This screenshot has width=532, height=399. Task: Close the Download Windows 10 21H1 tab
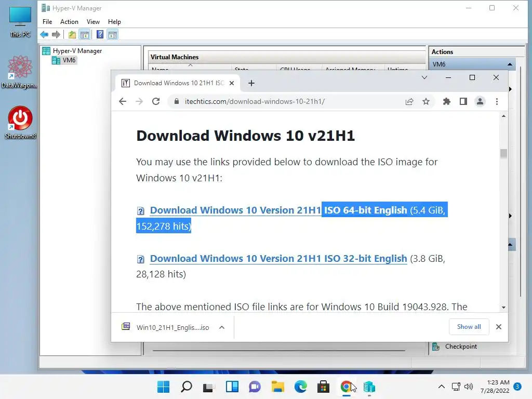232,83
